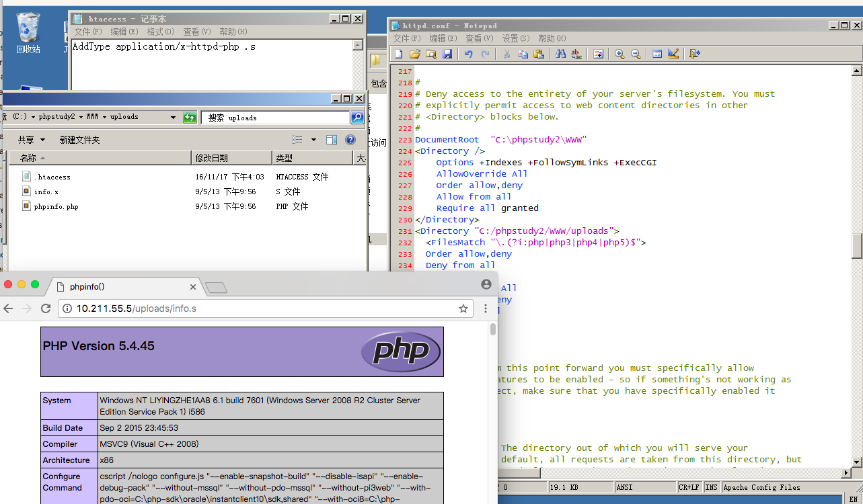Image resolution: width=863 pixels, height=504 pixels.
Task: Toggle the preview pane icon in Explorer
Action: (x=331, y=140)
